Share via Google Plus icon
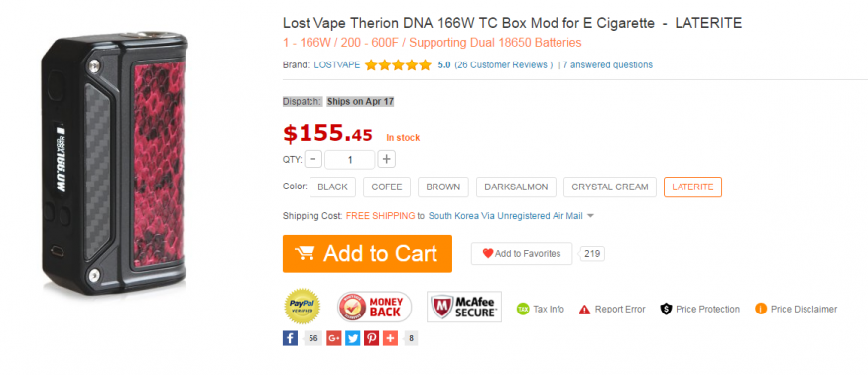This screenshot has height=375, width=868. pos(333,338)
